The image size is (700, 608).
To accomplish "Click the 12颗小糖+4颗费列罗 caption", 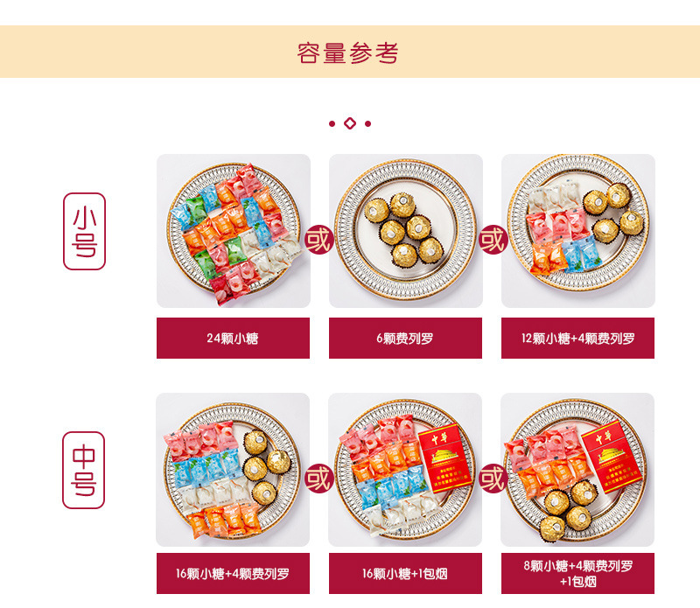I will [x=577, y=338].
